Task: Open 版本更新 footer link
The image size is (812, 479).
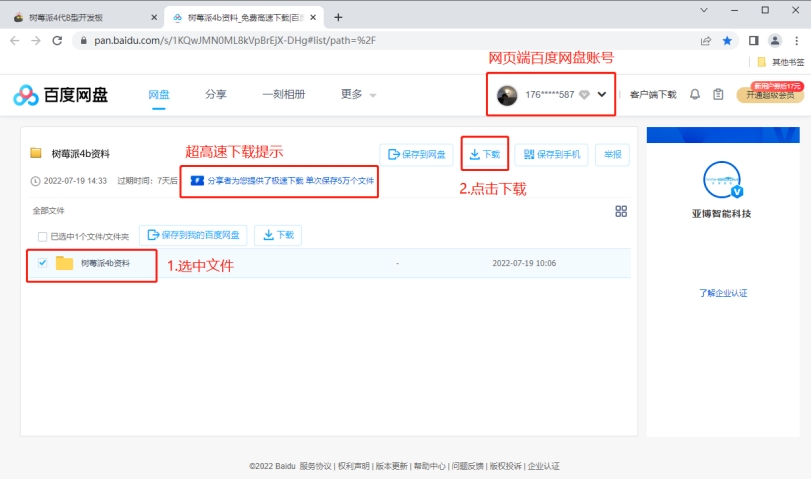Action: (x=392, y=466)
